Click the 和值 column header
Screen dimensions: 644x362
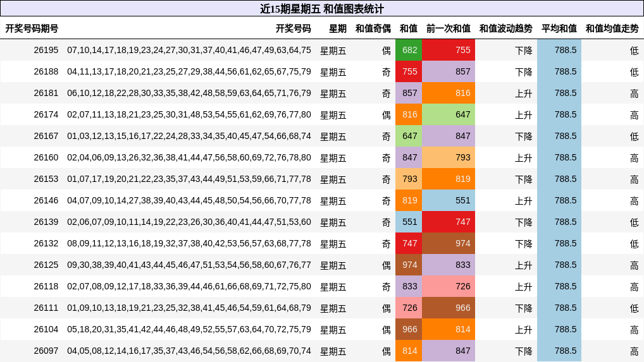(x=408, y=28)
